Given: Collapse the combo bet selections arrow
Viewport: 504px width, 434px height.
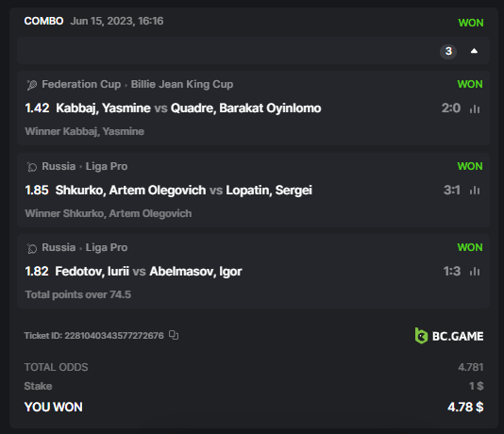Looking at the screenshot, I should click(x=474, y=51).
